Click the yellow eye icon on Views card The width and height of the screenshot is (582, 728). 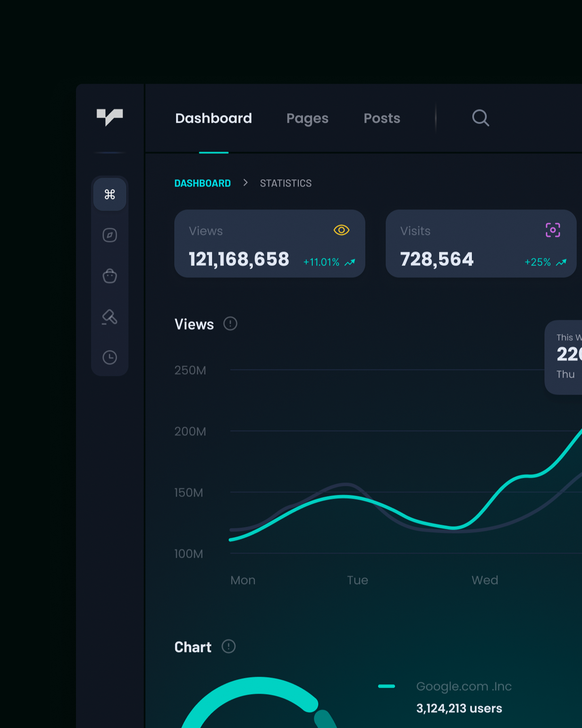(x=341, y=230)
